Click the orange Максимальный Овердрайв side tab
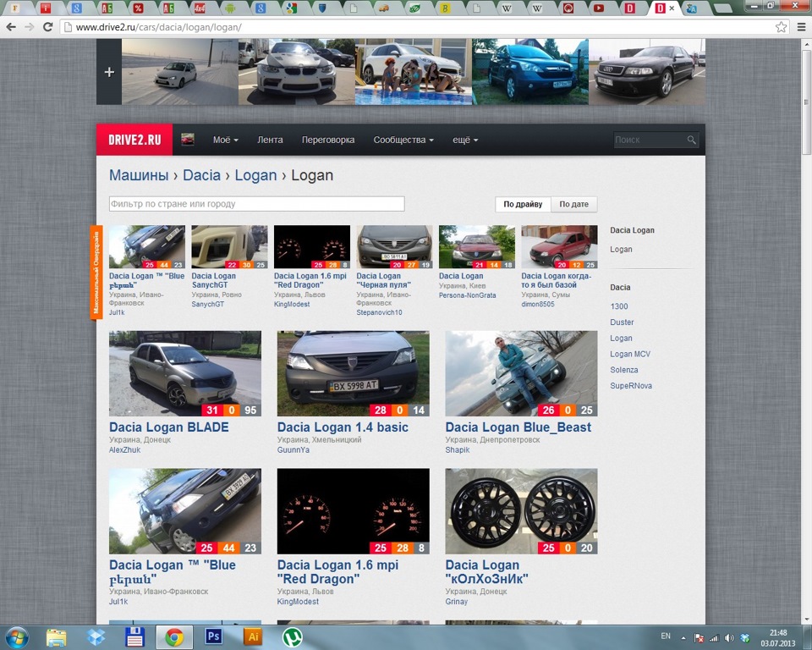Viewport: 812px width, 650px height. click(96, 273)
